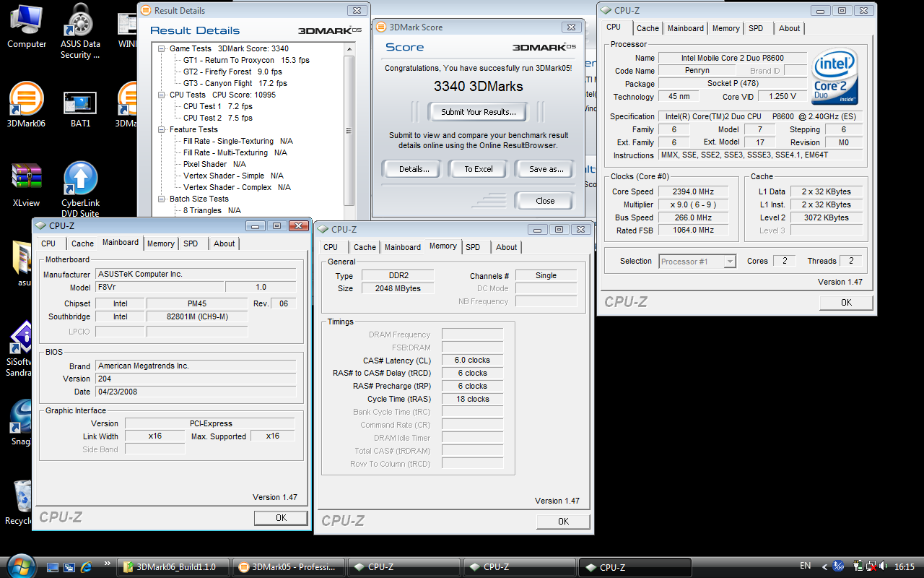Viewport: 924px width, 578px height.
Task: Click OK in the CPU-Z Memory window
Action: (563, 521)
